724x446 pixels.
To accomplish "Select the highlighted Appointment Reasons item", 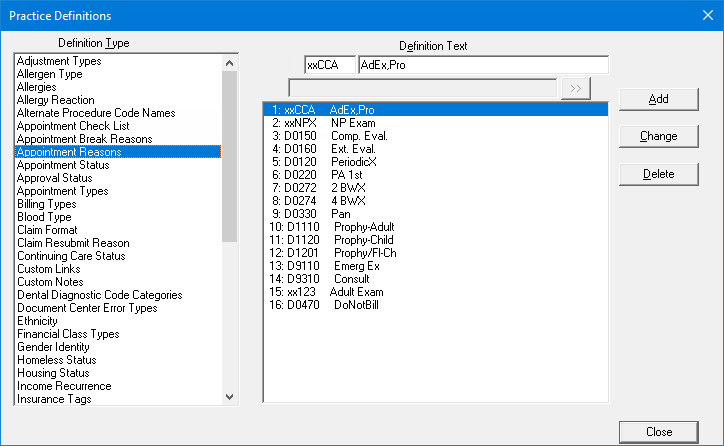I will click(118, 152).
